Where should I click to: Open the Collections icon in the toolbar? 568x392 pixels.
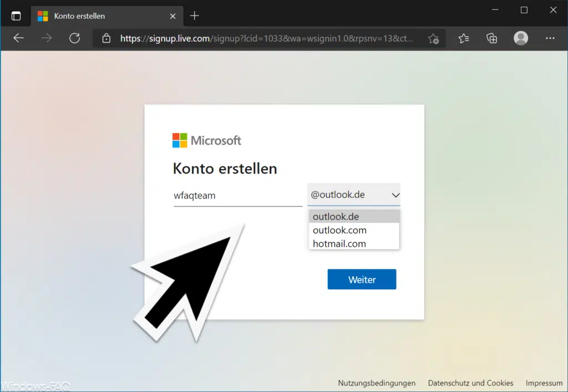coord(491,38)
